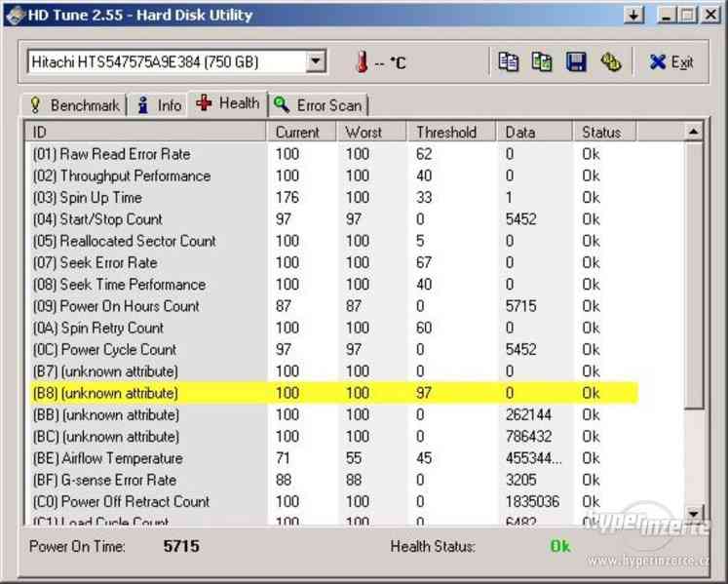Click the copy screenshot to clipboard icon
This screenshot has height=584, width=728.
click(x=542, y=61)
